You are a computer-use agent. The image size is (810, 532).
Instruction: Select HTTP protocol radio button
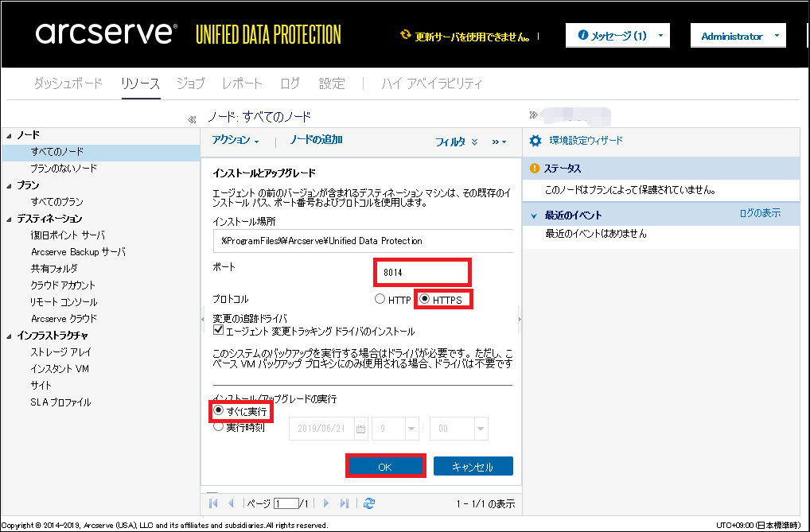coord(380,298)
